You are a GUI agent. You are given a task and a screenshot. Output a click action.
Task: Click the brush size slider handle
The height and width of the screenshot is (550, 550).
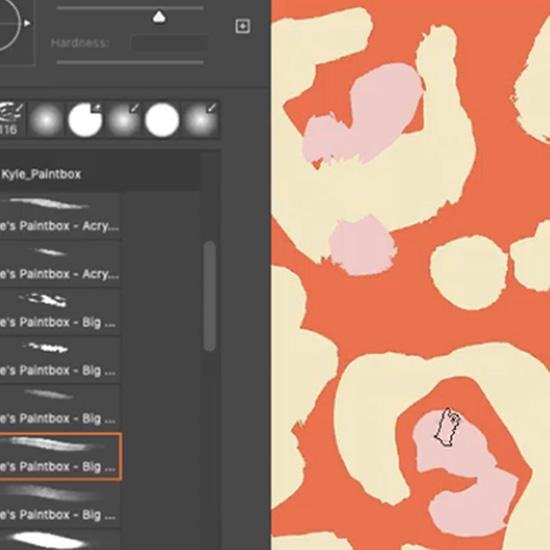[x=159, y=17]
